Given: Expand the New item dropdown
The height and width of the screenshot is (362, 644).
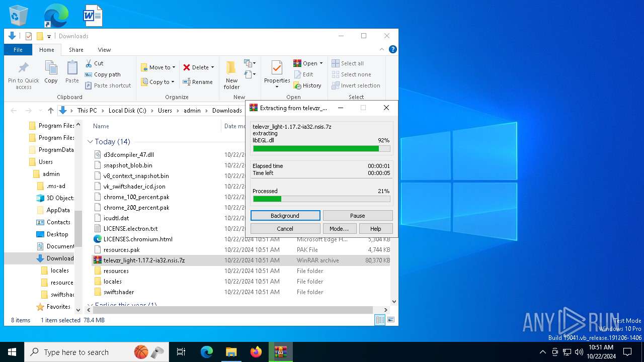Looking at the screenshot, I should tap(250, 63).
